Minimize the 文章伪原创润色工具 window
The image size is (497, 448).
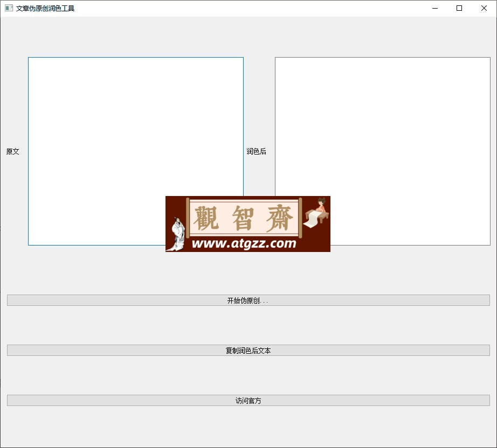point(435,8)
